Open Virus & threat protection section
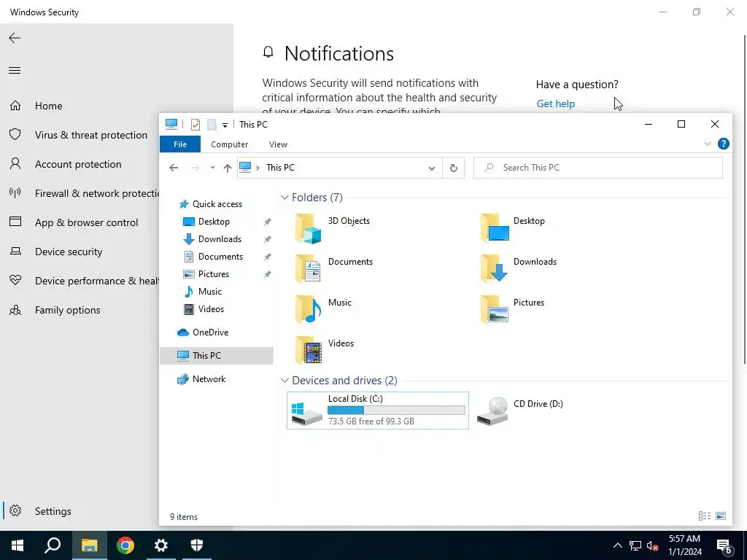 click(x=79, y=135)
